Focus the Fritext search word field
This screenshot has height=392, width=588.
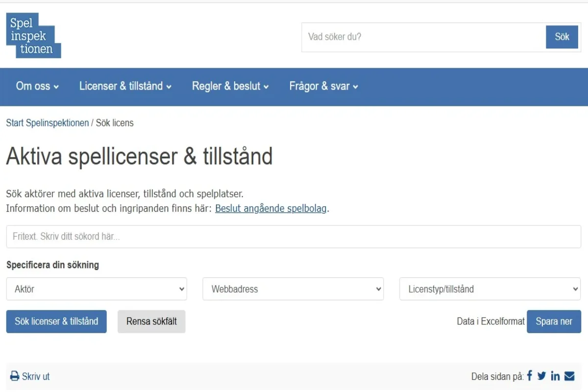coord(294,237)
